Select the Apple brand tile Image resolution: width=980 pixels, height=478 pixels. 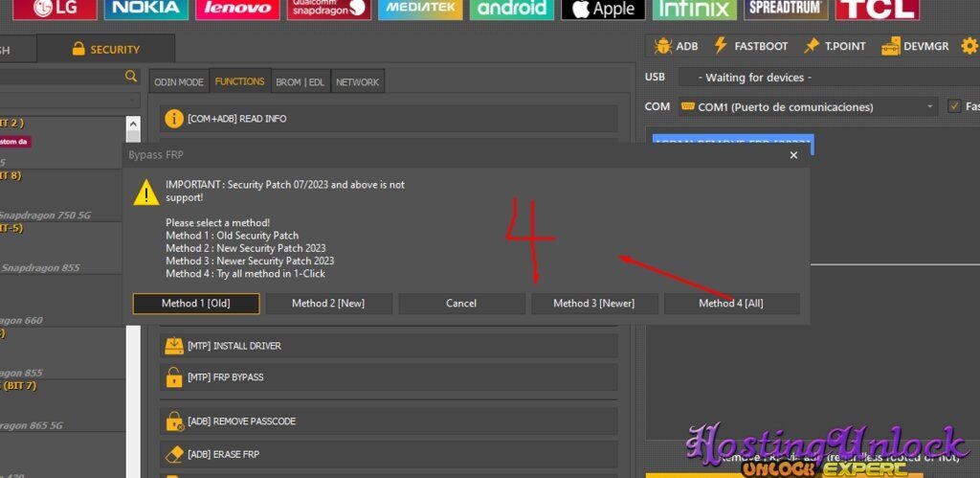(603, 10)
